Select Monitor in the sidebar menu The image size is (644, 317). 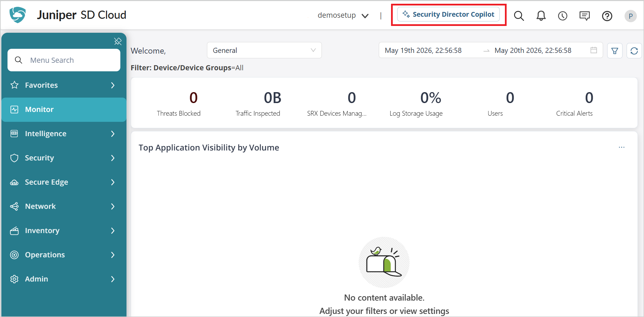click(64, 110)
